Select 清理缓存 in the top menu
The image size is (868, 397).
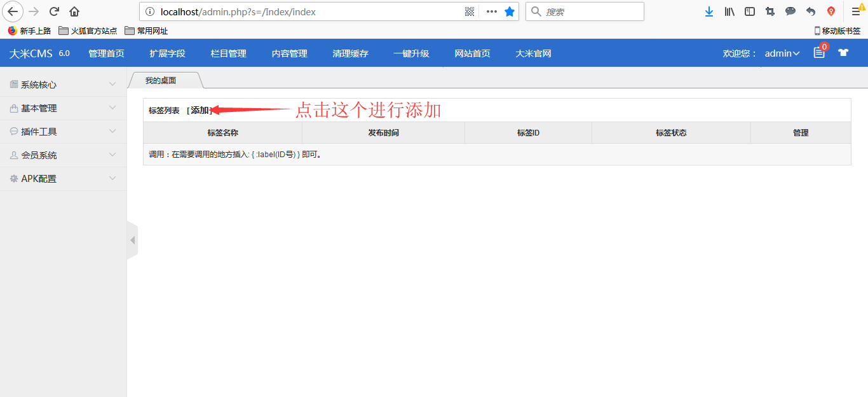(x=350, y=53)
